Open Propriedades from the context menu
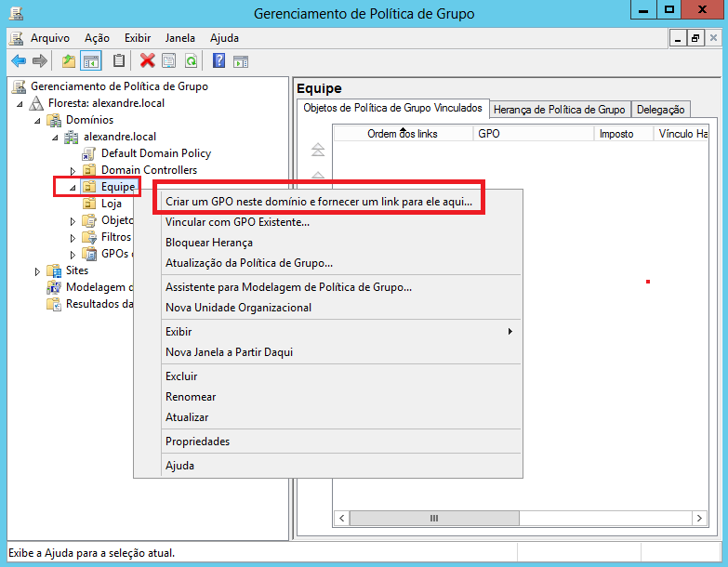The width and height of the screenshot is (728, 567). click(341, 442)
